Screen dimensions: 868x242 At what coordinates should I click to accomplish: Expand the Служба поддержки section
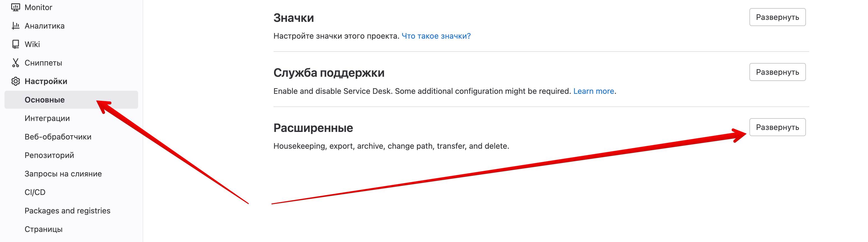777,72
